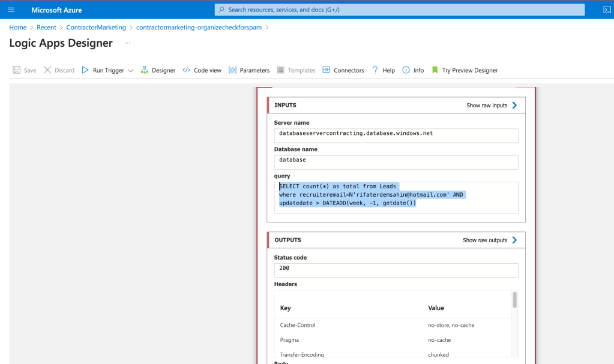
Task: Select Transfer-Encoding header key
Action: 302,354
